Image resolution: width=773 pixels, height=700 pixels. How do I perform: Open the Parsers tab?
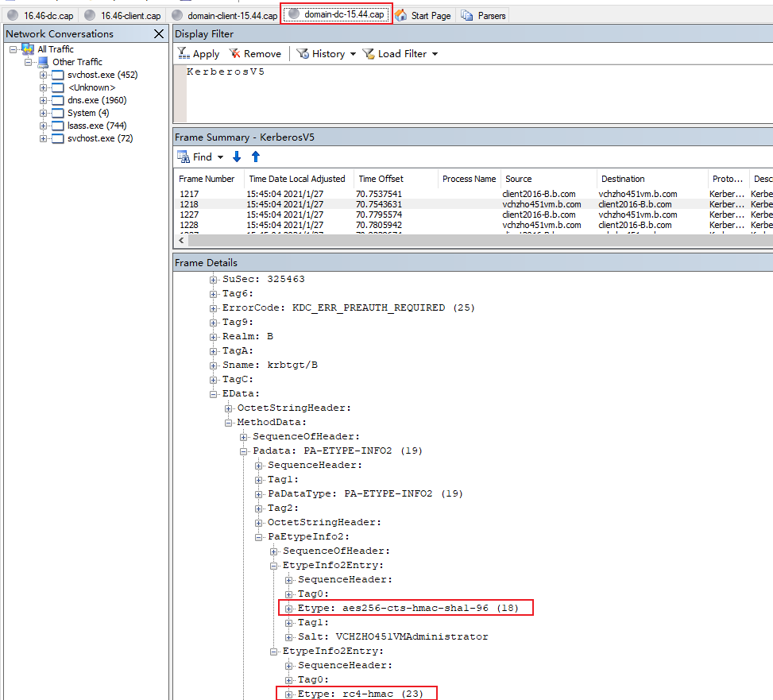click(484, 16)
